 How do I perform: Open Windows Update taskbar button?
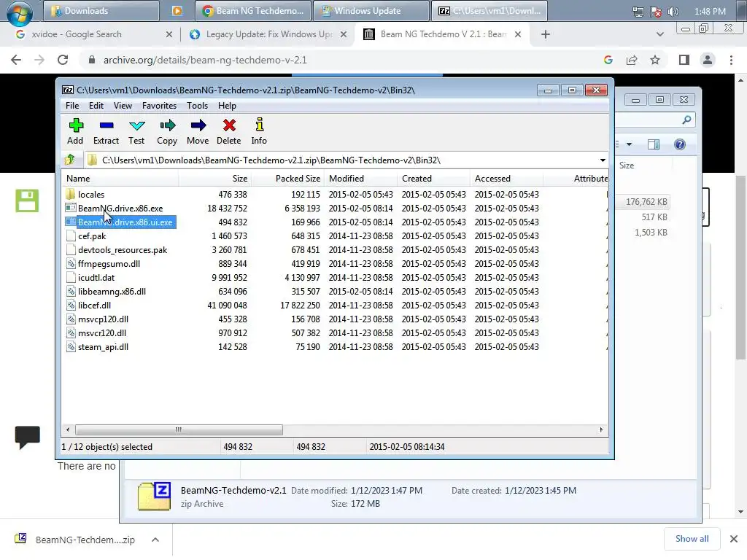click(371, 10)
